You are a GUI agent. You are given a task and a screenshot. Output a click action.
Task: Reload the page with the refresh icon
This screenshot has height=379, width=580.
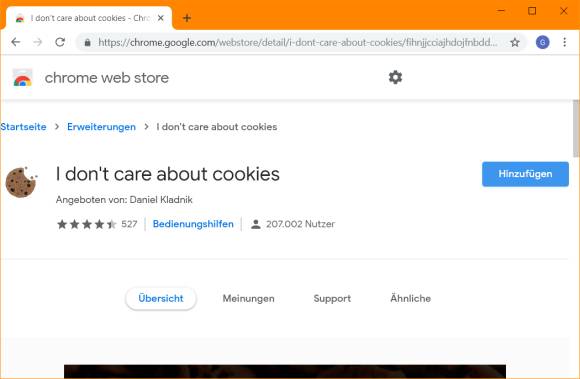(60, 42)
